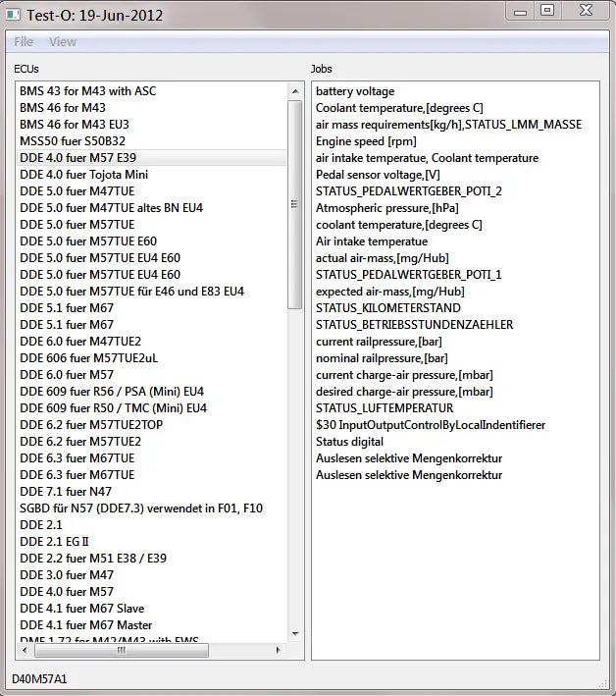Open the View menu

[x=63, y=42]
